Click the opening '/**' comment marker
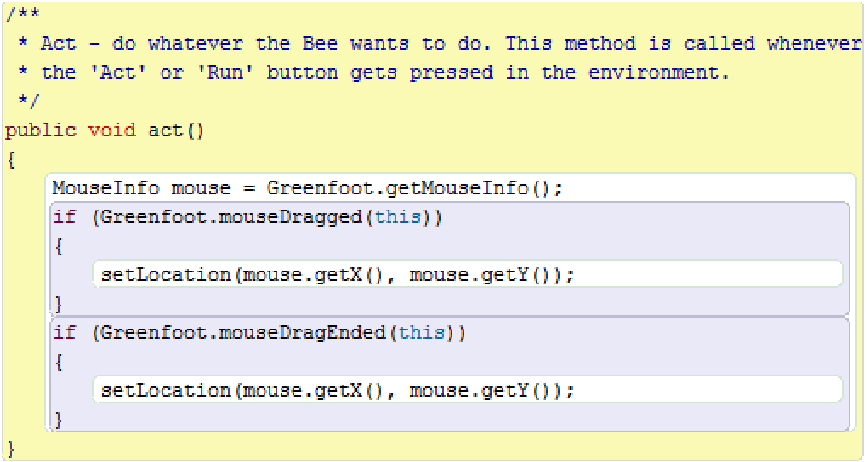Image resolution: width=867 pixels, height=462 pixels. click(22, 15)
